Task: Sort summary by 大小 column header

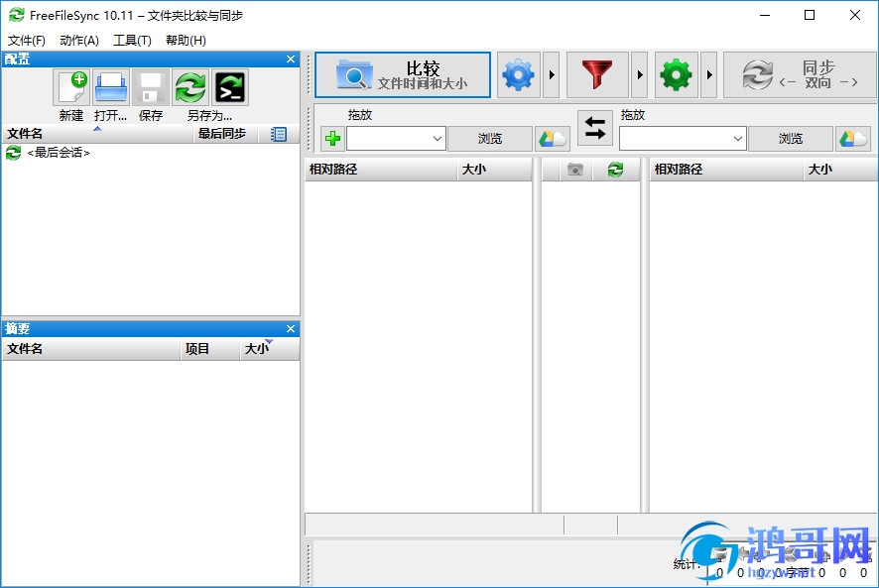Action: coord(270,349)
